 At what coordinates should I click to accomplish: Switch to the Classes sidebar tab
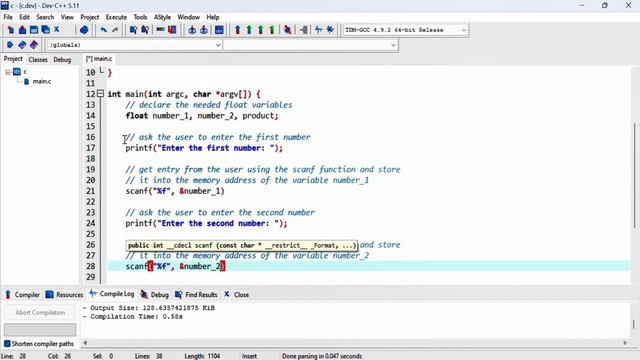(x=38, y=60)
